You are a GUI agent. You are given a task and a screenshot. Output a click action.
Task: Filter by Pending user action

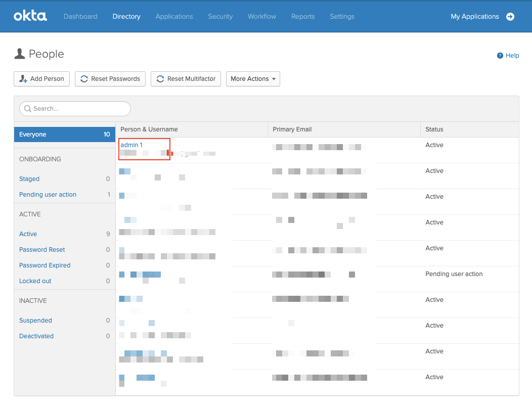[x=48, y=195]
